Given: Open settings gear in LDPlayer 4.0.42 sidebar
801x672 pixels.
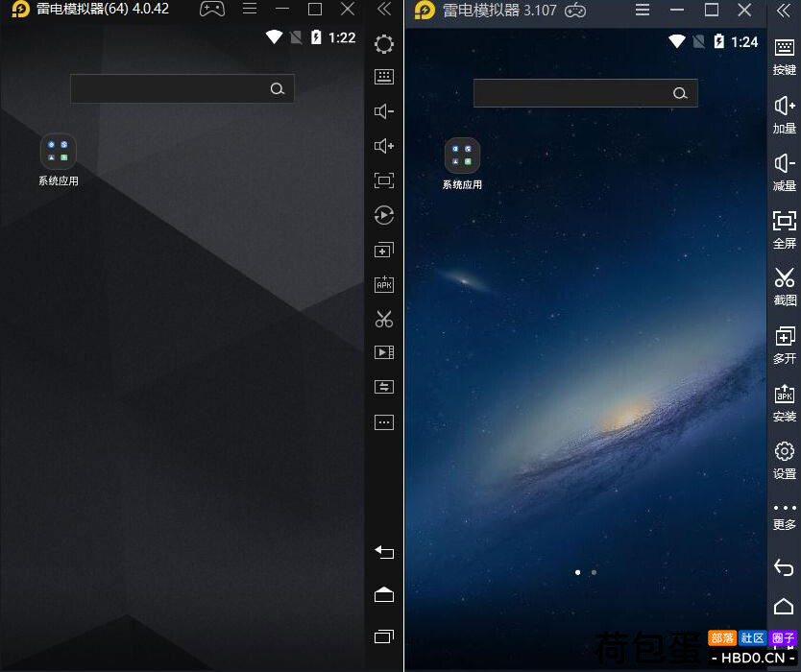Looking at the screenshot, I should (x=383, y=44).
